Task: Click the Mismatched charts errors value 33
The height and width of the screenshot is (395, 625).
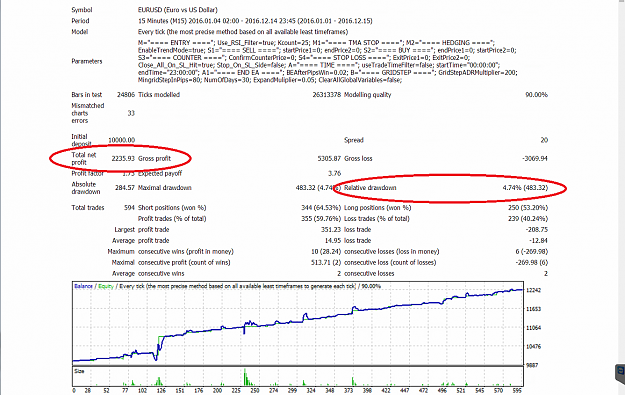Action: tap(131, 113)
